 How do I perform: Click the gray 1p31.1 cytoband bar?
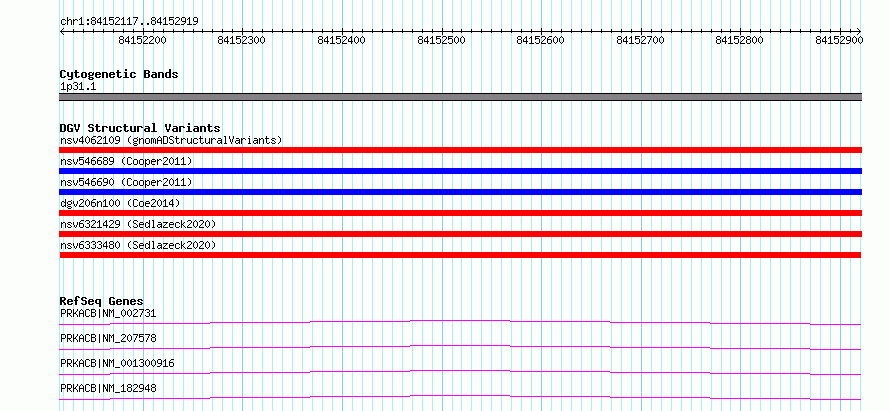tap(460, 97)
